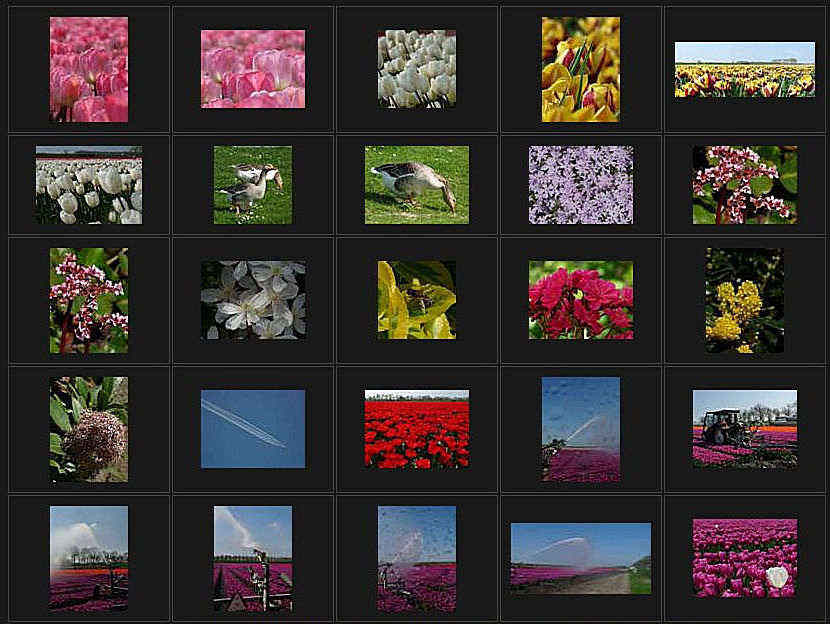Image resolution: width=830 pixels, height=624 pixels.
Task: Select the wide panorama of sprinkler arc
Action: pos(581,558)
